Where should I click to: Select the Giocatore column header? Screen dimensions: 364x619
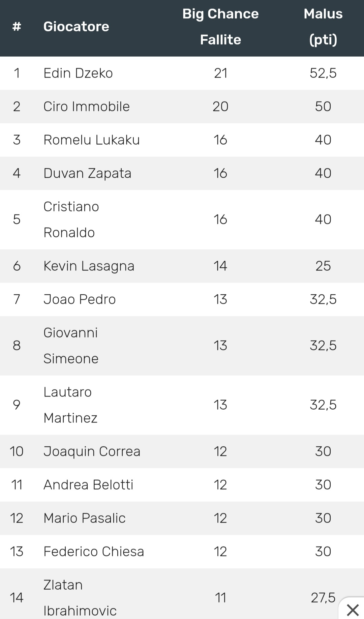76,27
